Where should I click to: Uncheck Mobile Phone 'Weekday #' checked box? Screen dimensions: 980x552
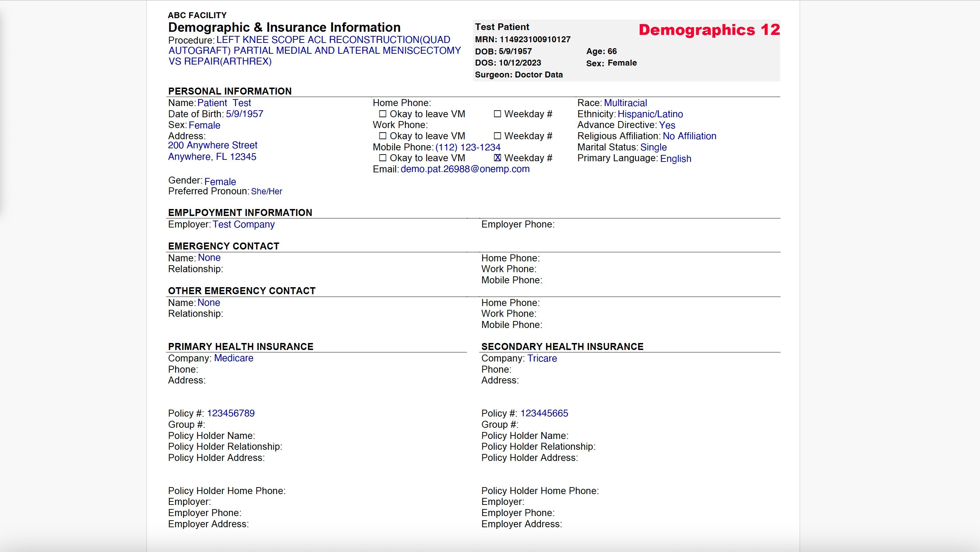(x=497, y=158)
